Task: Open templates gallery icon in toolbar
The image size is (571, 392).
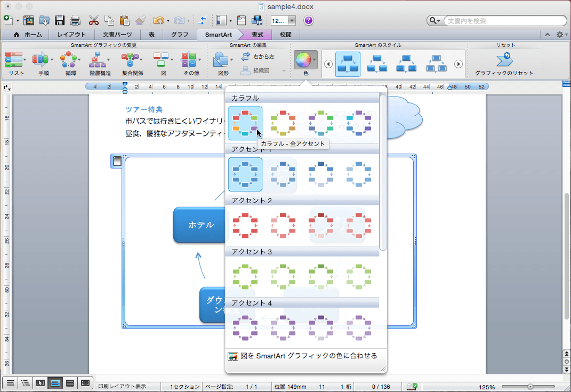Action: point(29,20)
